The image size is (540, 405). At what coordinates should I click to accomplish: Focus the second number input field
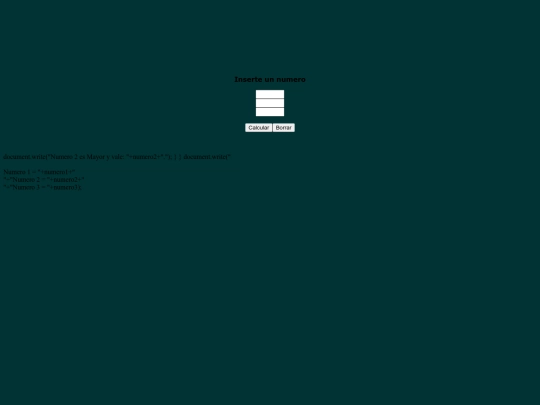(x=270, y=103)
